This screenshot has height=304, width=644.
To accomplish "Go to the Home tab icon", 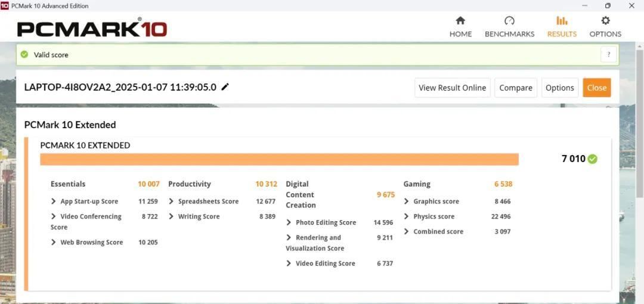I will click(460, 21).
